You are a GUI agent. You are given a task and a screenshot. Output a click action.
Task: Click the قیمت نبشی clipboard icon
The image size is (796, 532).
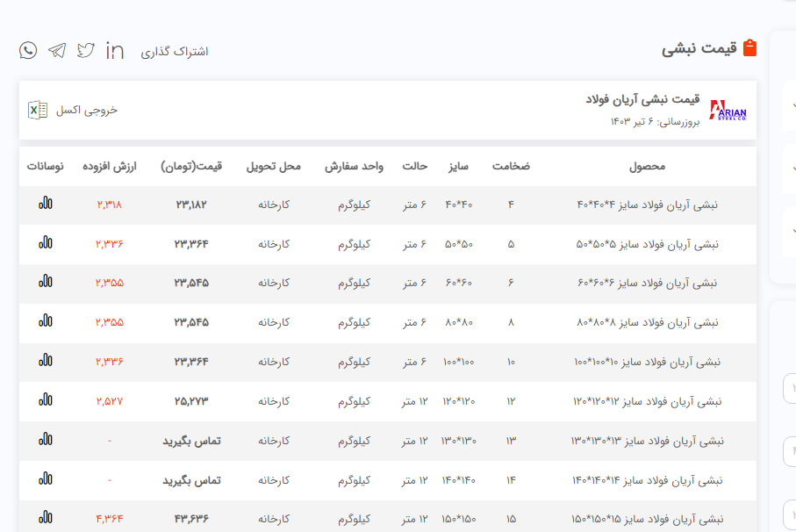[749, 48]
